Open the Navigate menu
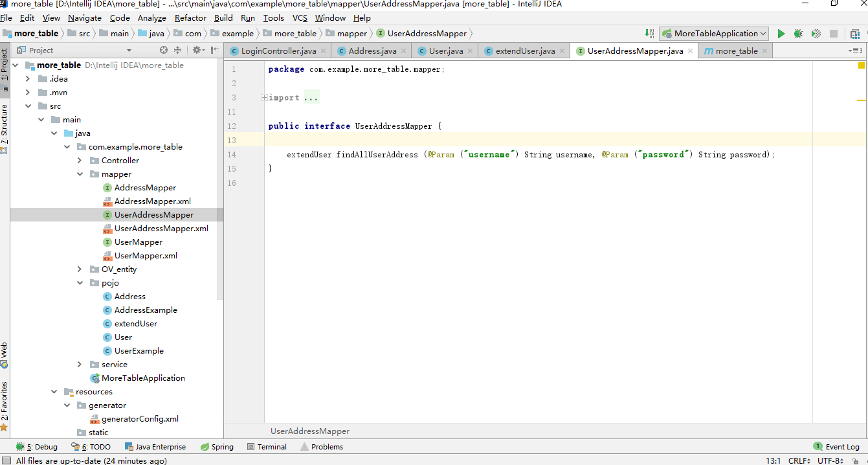This screenshot has width=868, height=465. point(85,18)
